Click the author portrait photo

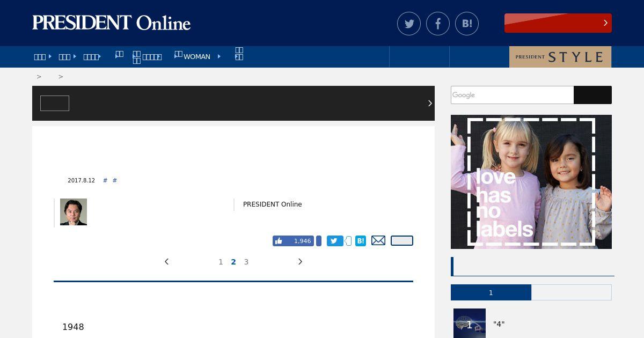click(x=74, y=212)
